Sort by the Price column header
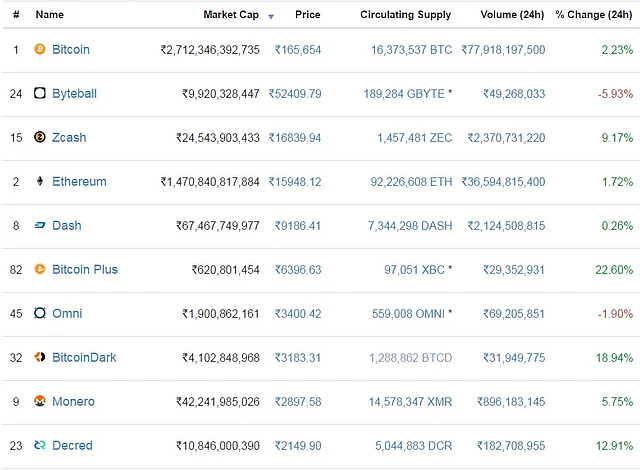 (x=308, y=15)
